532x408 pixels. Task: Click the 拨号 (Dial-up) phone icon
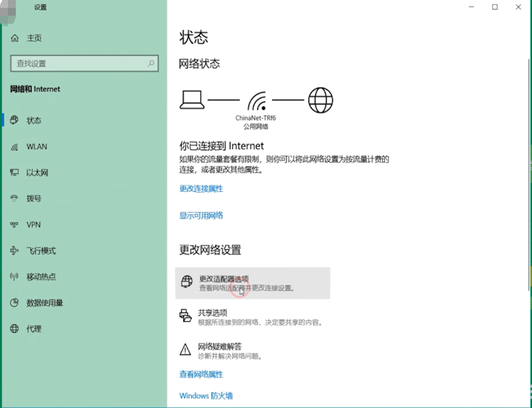pyautogui.click(x=15, y=198)
